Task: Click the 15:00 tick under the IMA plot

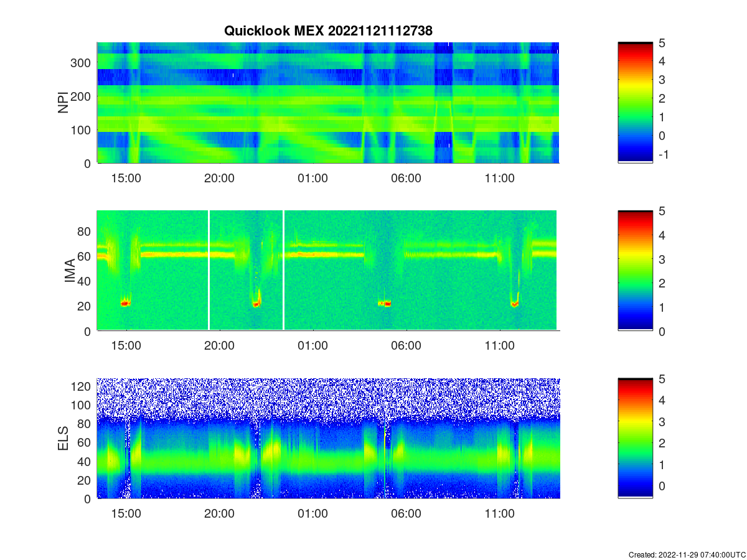Action: pos(126,346)
